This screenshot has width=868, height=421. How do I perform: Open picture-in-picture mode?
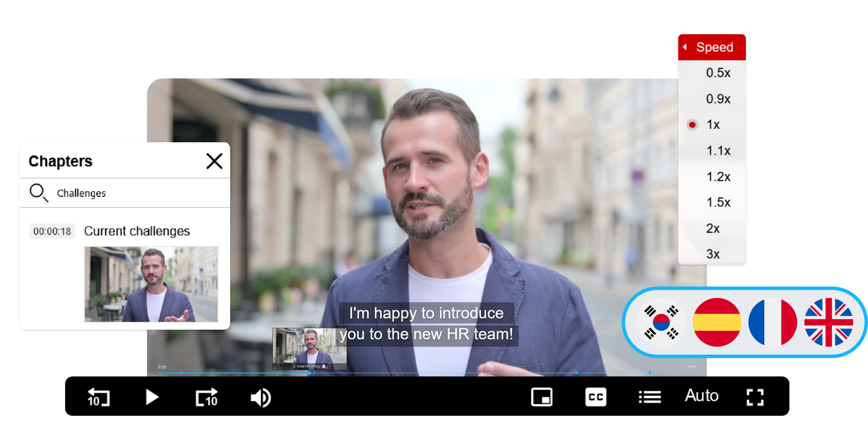coord(542,397)
